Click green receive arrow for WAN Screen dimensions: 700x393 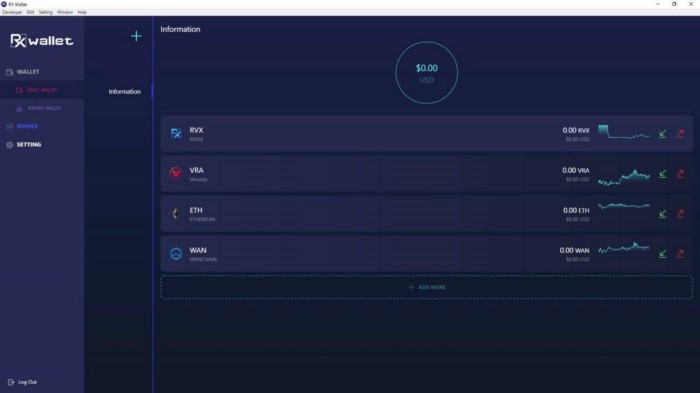coord(663,254)
